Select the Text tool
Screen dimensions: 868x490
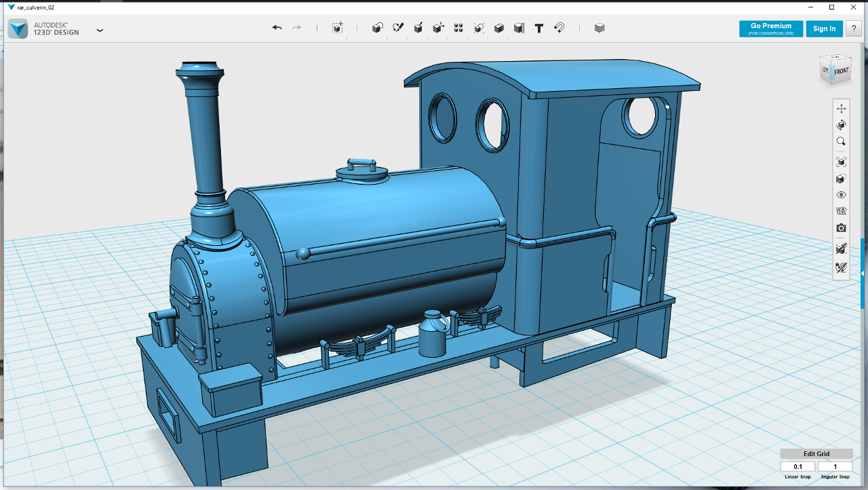point(539,28)
